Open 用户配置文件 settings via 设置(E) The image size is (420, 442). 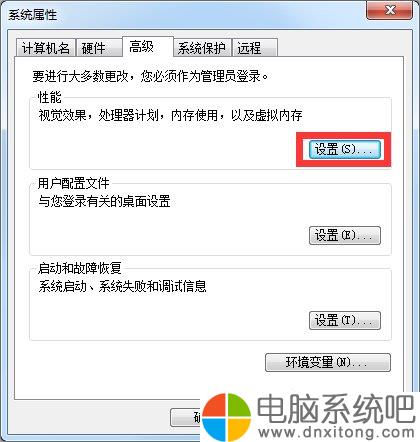pos(344,235)
